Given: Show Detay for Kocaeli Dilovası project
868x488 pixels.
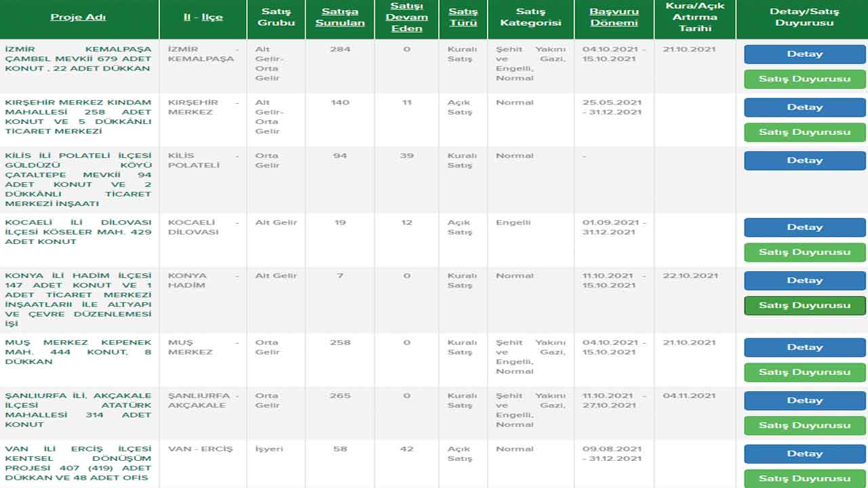Looking at the screenshot, I should click(x=805, y=227).
